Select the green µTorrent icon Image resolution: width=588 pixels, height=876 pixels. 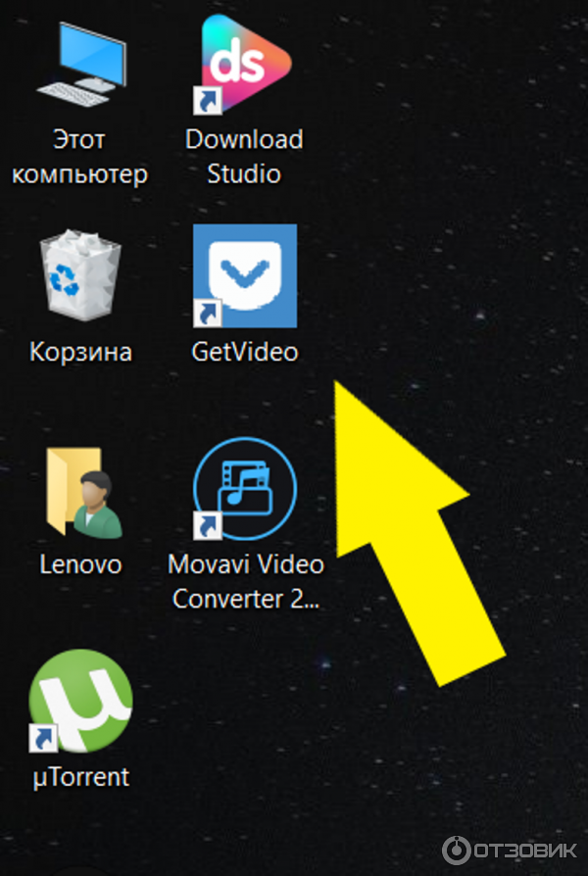(x=80, y=701)
